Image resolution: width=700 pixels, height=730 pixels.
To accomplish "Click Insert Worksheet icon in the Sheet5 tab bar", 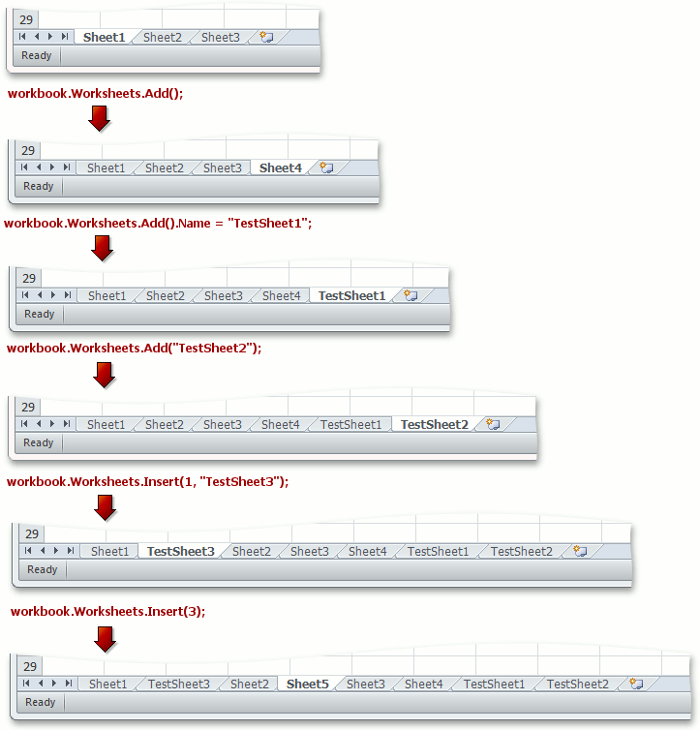I will (636, 684).
